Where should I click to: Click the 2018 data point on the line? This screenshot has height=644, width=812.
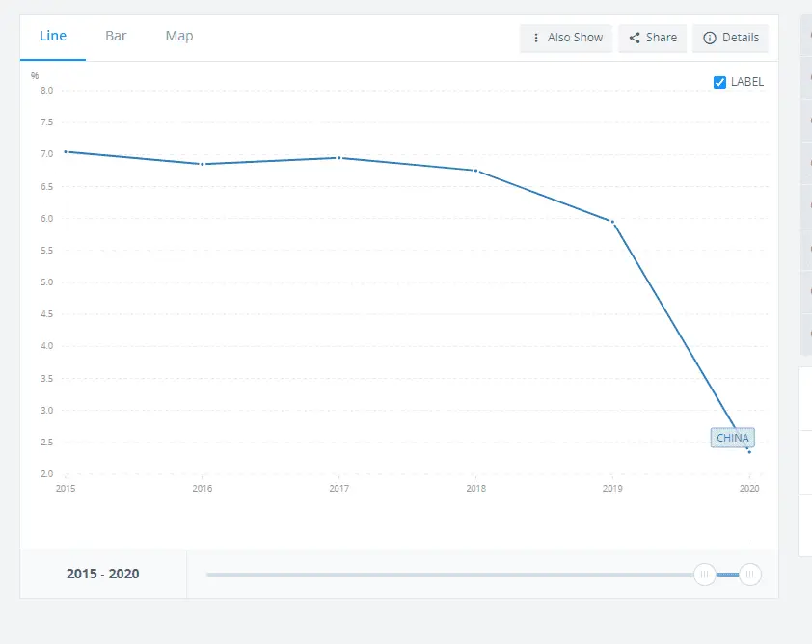tap(475, 171)
